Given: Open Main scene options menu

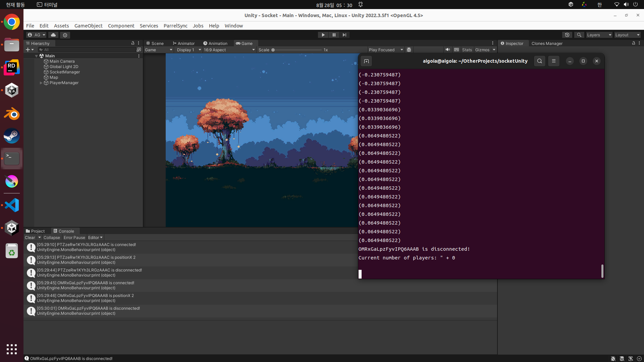Looking at the screenshot, I should click(139, 56).
